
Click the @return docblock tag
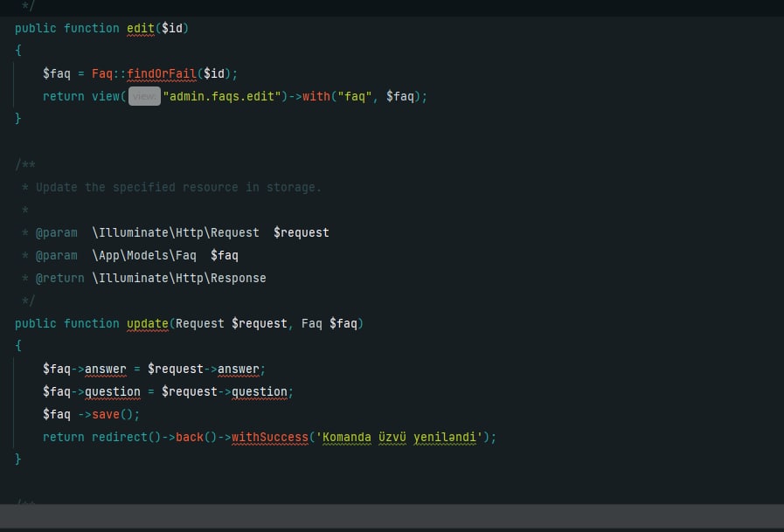(59, 278)
